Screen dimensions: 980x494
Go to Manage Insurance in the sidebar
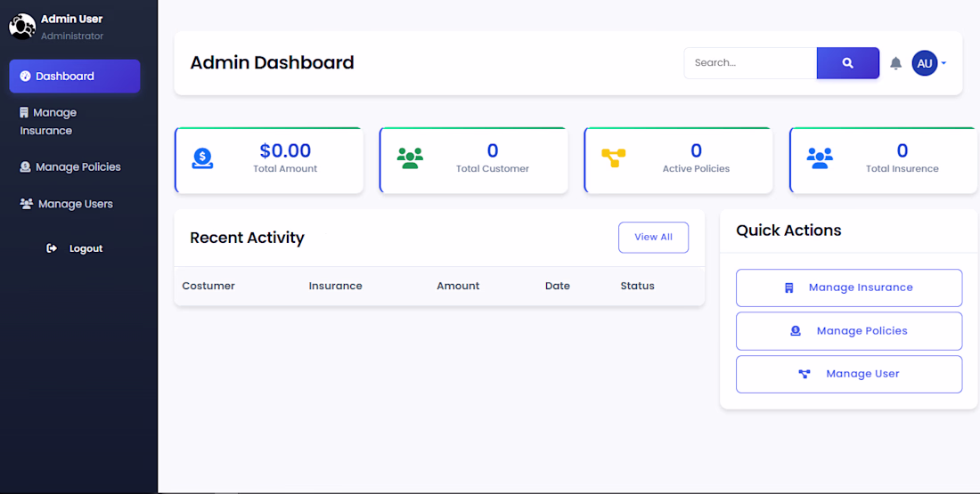(x=75, y=122)
